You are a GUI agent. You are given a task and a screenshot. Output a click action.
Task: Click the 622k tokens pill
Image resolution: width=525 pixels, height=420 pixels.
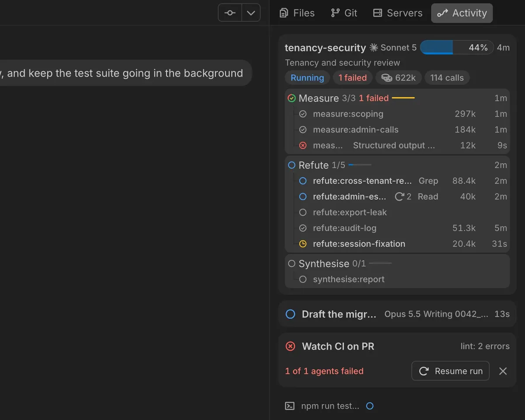[x=399, y=78]
